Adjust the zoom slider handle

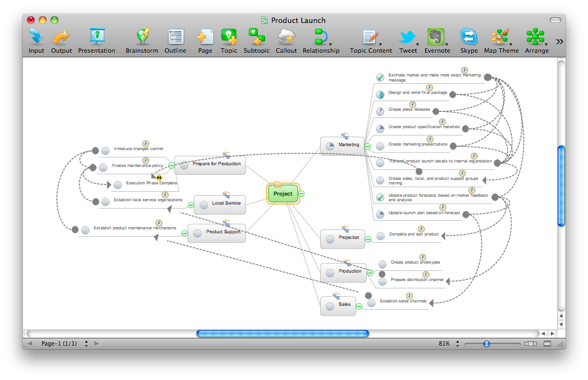tap(486, 343)
